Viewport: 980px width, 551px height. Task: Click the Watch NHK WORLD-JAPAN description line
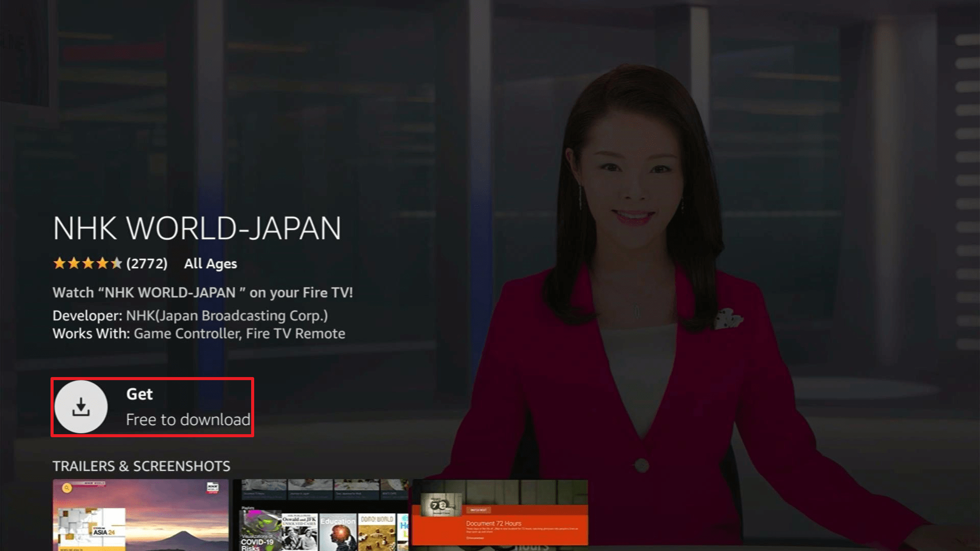(x=203, y=293)
